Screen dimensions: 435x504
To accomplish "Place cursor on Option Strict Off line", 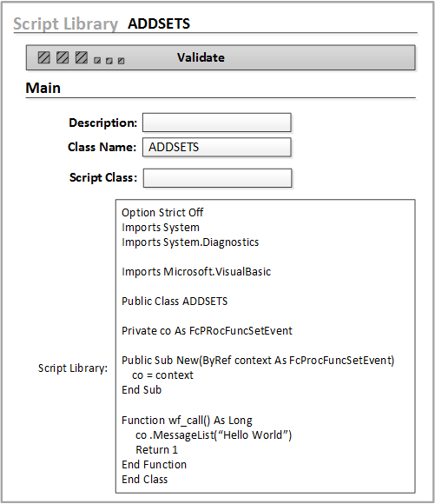I will coord(162,213).
